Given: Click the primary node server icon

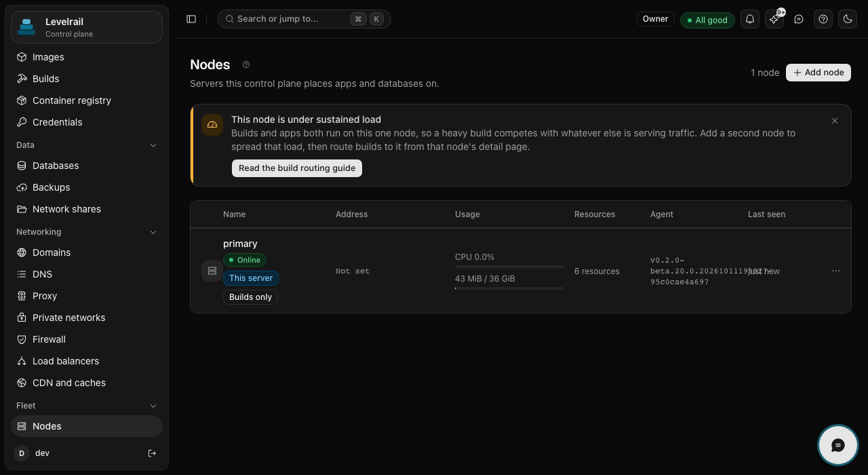Looking at the screenshot, I should point(212,271).
